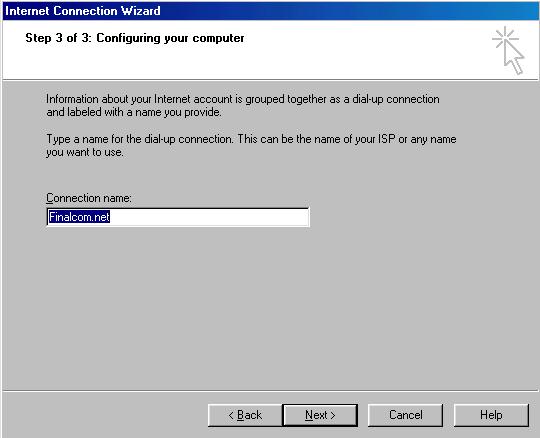Cancel the Internet Connection Wizard
Viewport: 540px width, 438px height.
click(x=405, y=415)
